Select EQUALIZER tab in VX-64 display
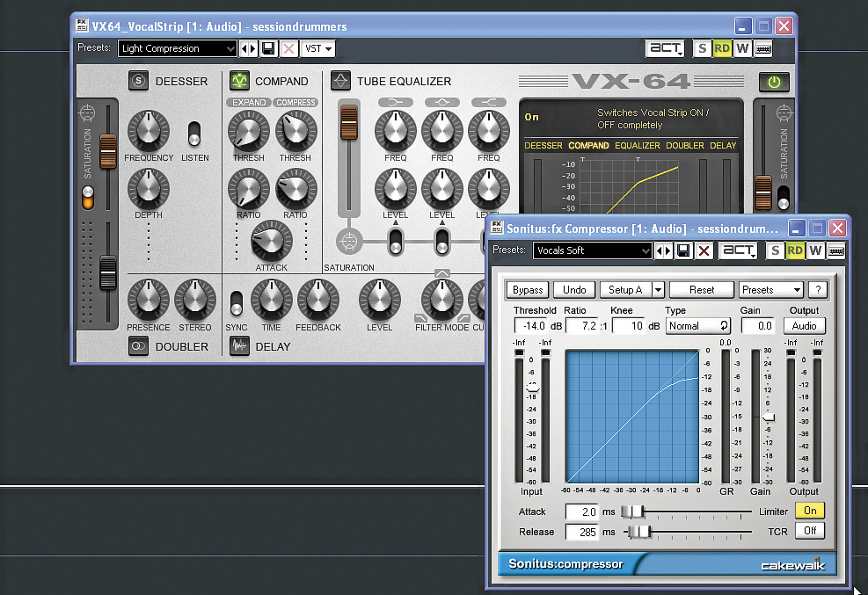The image size is (868, 595). click(638, 145)
